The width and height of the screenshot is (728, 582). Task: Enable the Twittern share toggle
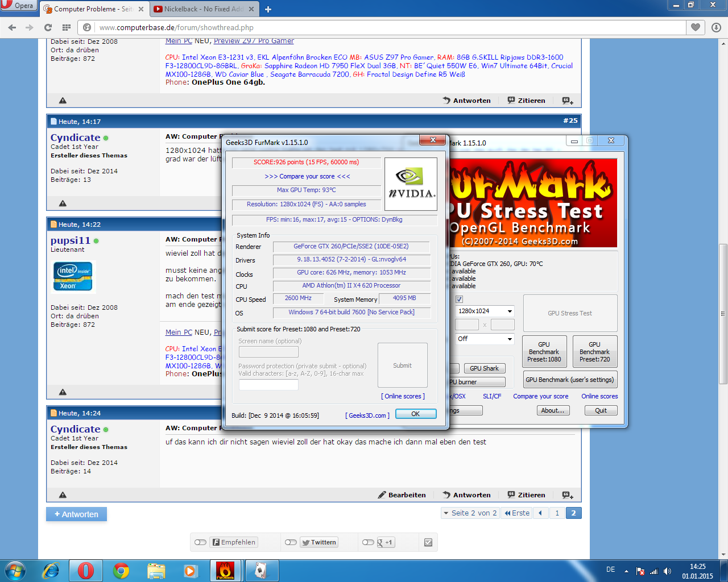[291, 542]
